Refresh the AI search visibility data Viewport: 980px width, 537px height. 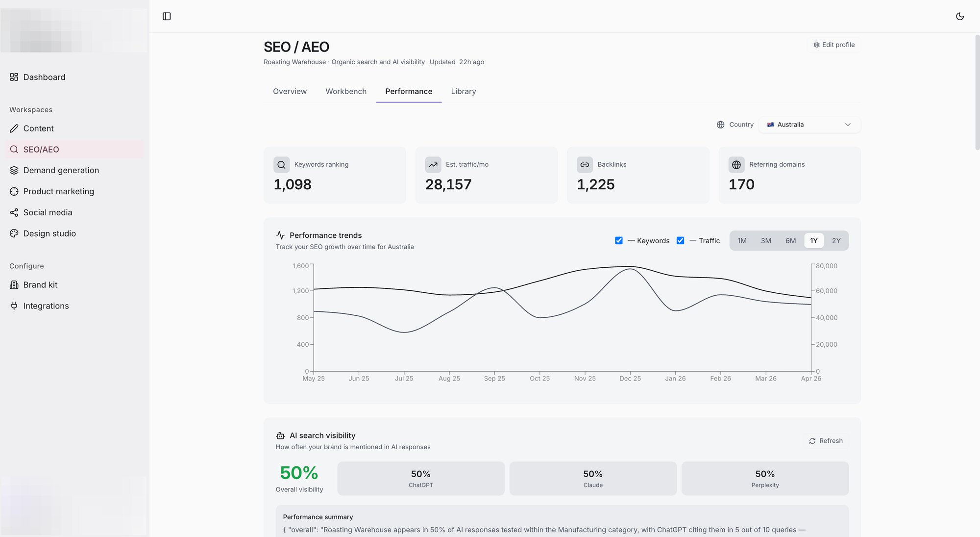point(826,441)
